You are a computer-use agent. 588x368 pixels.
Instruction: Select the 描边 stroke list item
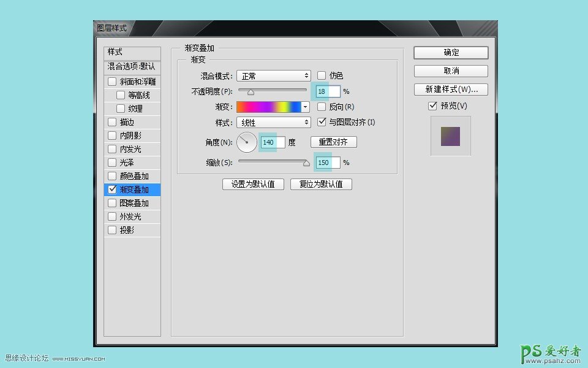tap(127, 122)
